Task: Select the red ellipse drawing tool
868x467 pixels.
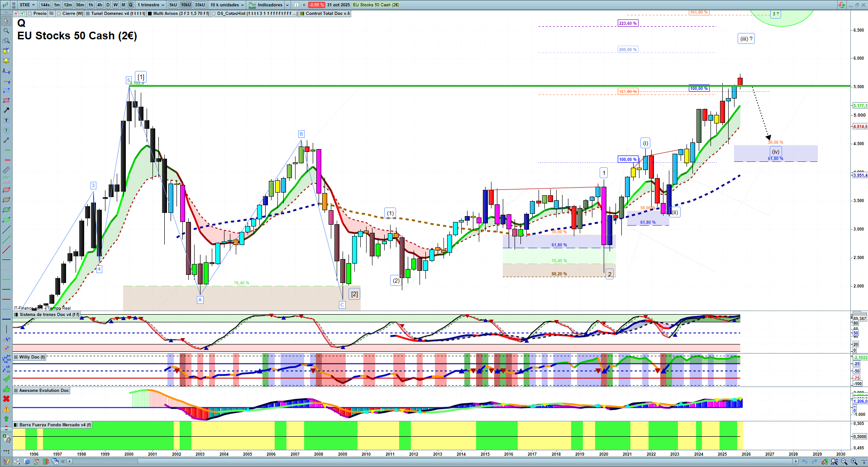Action: coord(6,190)
